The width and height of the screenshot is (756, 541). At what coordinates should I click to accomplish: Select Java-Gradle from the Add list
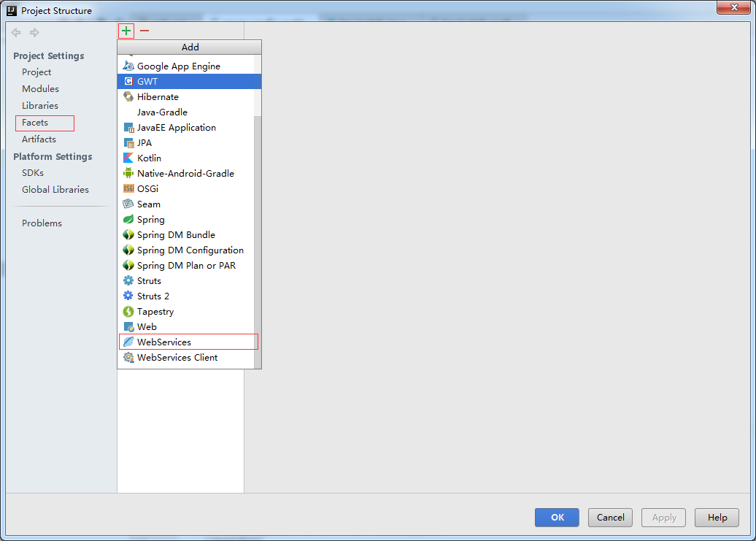(x=185, y=112)
